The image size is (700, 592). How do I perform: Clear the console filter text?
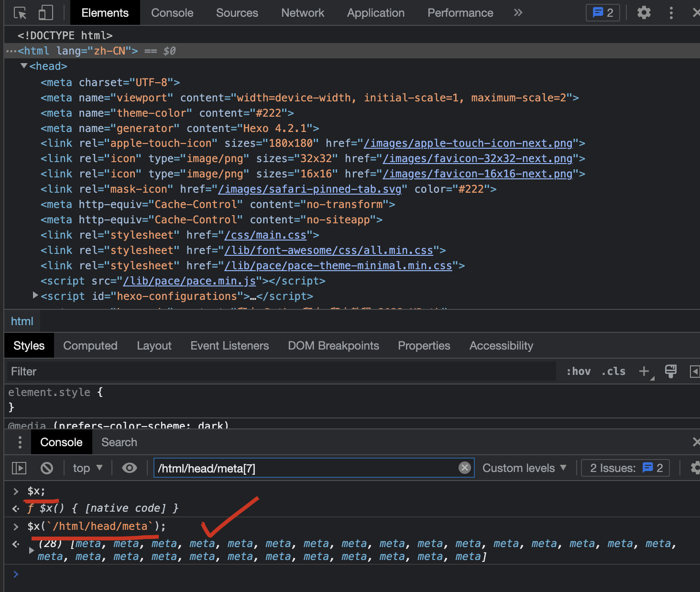pos(465,468)
